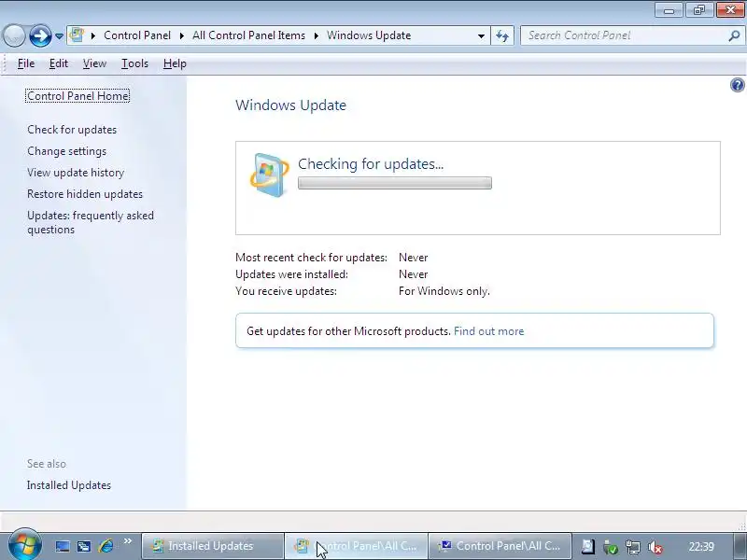Expand the arrow after Control Panel breadcrumb
Screen dimensions: 747x560
tap(181, 35)
